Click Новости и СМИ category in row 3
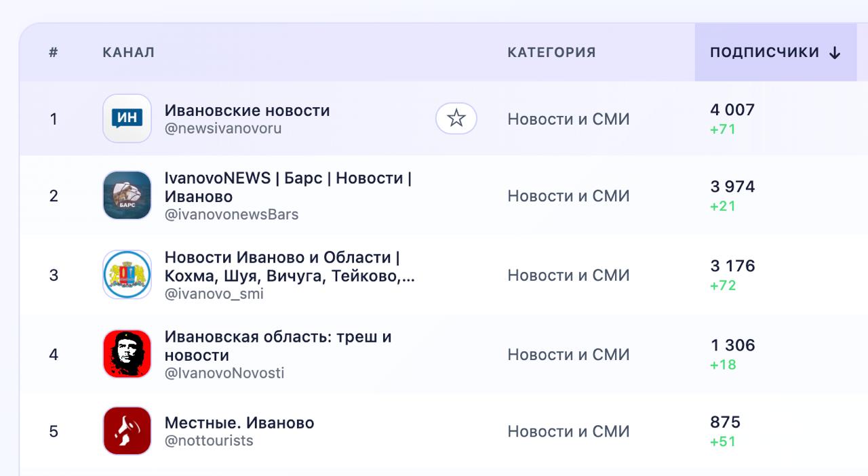The width and height of the screenshot is (868, 476). tap(568, 275)
